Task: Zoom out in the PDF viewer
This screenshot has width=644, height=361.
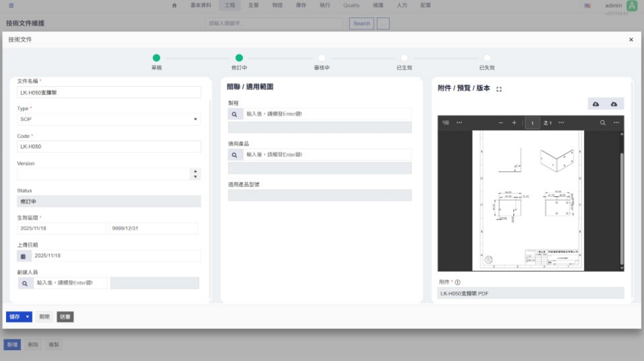Action: 500,123
